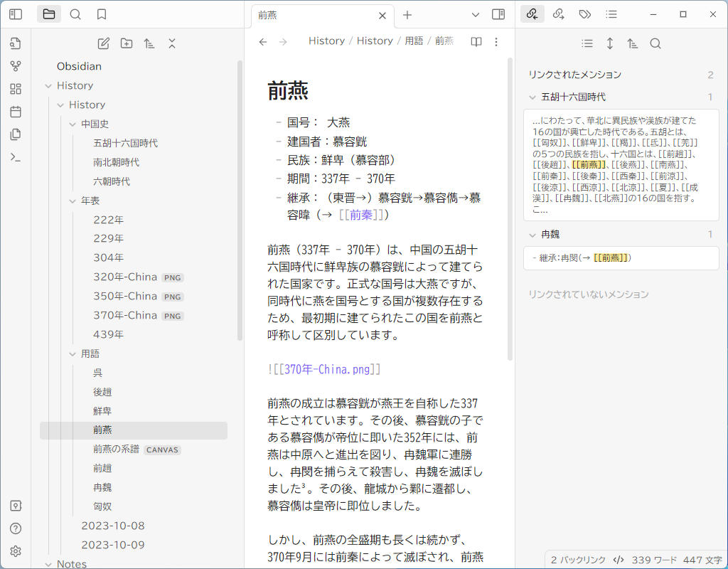Switch to reading view

tap(476, 42)
